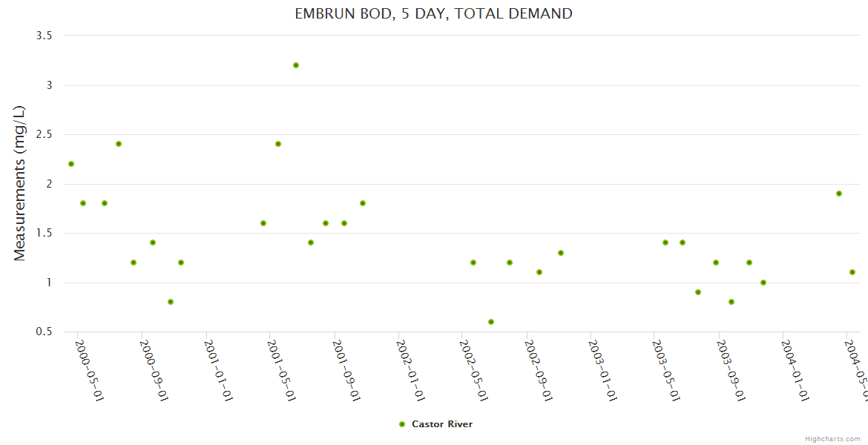Click the 0.8 mg/L point in 2000
Screen dimensions: 868x445
pos(171,302)
